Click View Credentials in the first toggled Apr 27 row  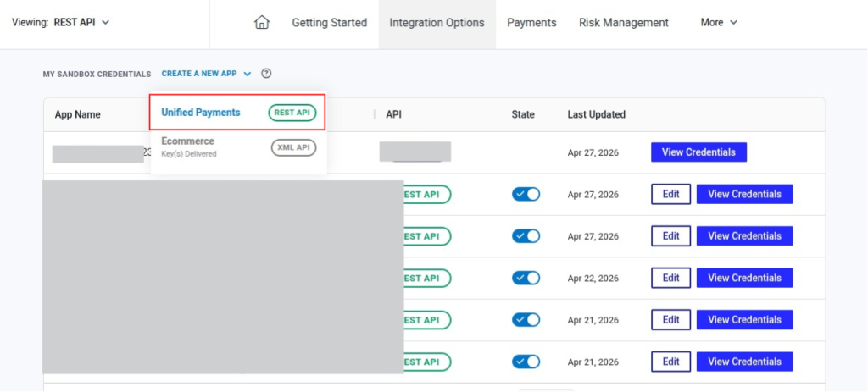coord(744,194)
